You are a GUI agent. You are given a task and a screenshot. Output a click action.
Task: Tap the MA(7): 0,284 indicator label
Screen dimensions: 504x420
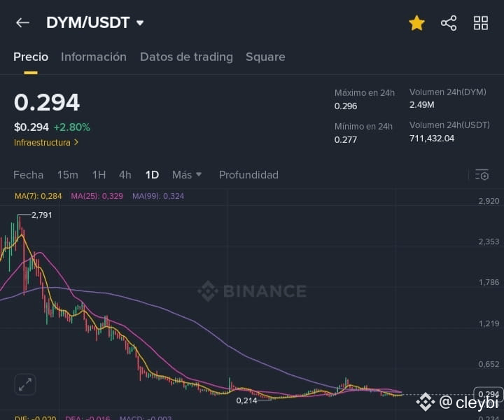point(38,196)
